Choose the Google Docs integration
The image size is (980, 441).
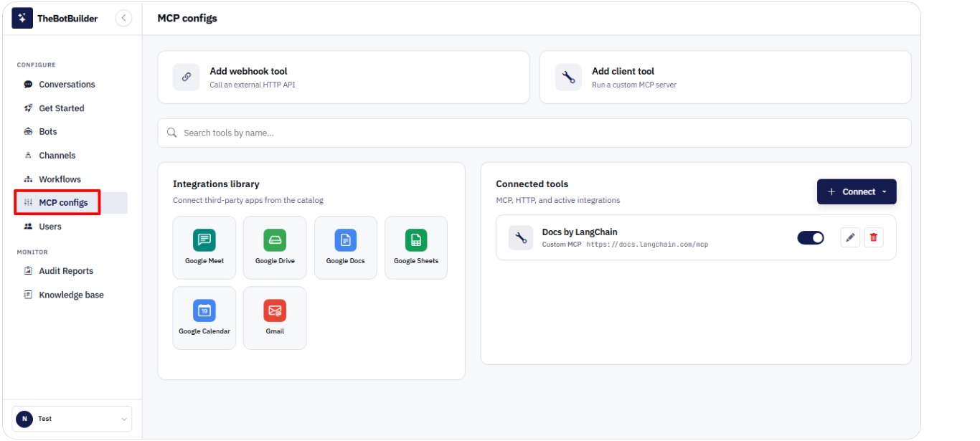tap(346, 247)
